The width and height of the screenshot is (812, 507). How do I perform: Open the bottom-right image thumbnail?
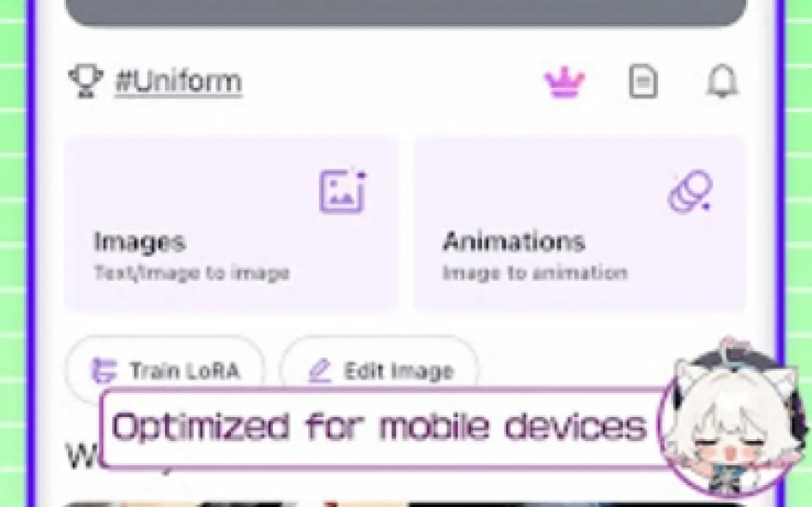tap(567, 503)
